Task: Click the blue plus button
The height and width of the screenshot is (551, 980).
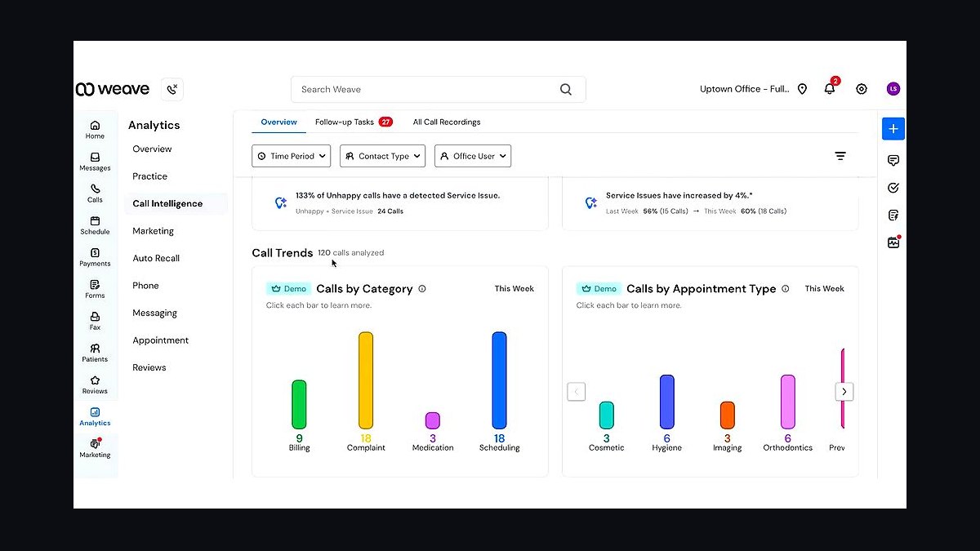Action: [x=893, y=129]
